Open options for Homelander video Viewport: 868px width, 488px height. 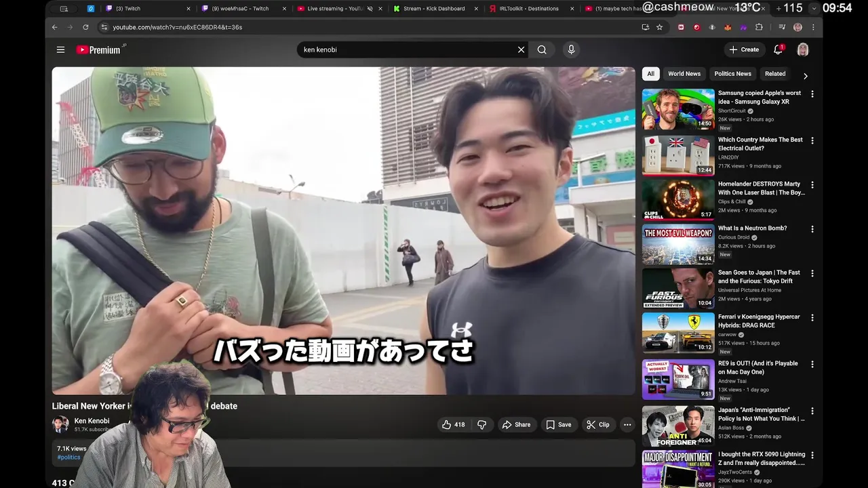click(812, 184)
